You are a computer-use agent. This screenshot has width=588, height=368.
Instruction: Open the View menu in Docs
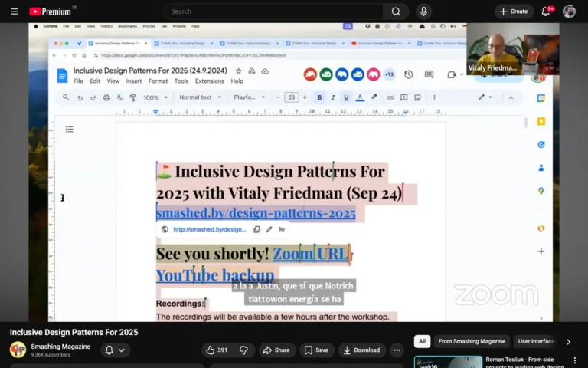113,80
